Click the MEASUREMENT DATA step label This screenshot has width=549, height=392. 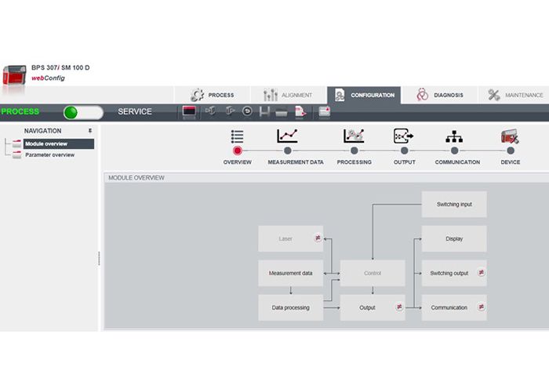(x=296, y=162)
